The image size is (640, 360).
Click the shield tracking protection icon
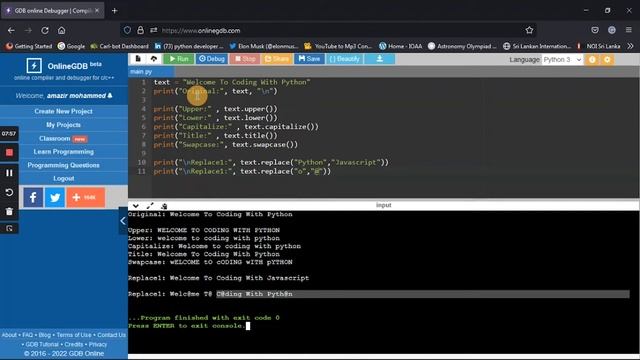(x=127, y=30)
